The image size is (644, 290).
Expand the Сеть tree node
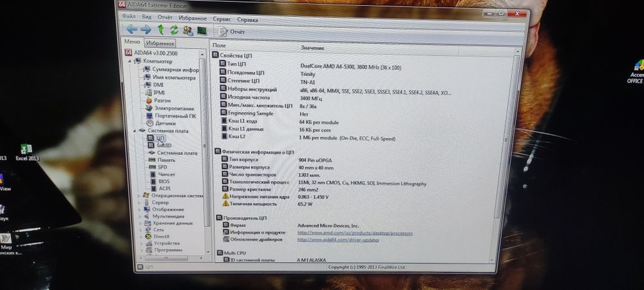tap(140, 230)
